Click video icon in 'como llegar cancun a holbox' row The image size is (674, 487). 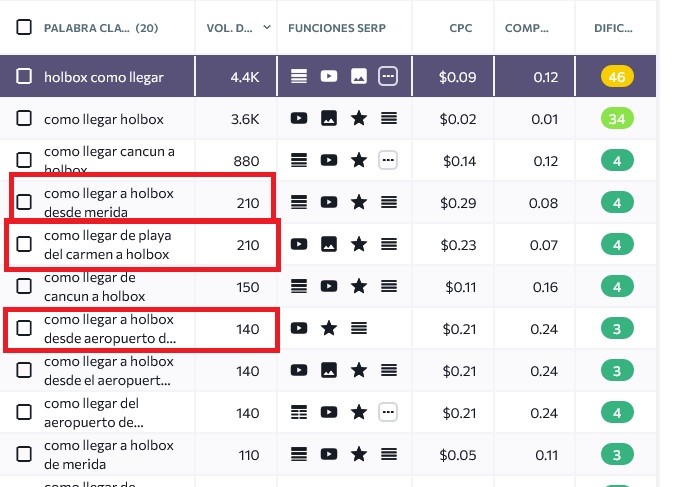click(328, 160)
